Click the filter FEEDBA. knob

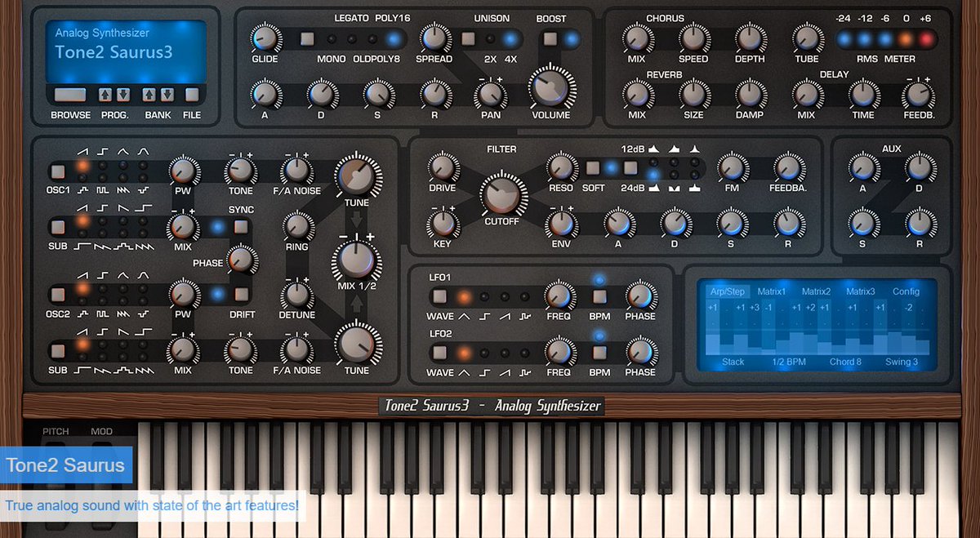[787, 168]
